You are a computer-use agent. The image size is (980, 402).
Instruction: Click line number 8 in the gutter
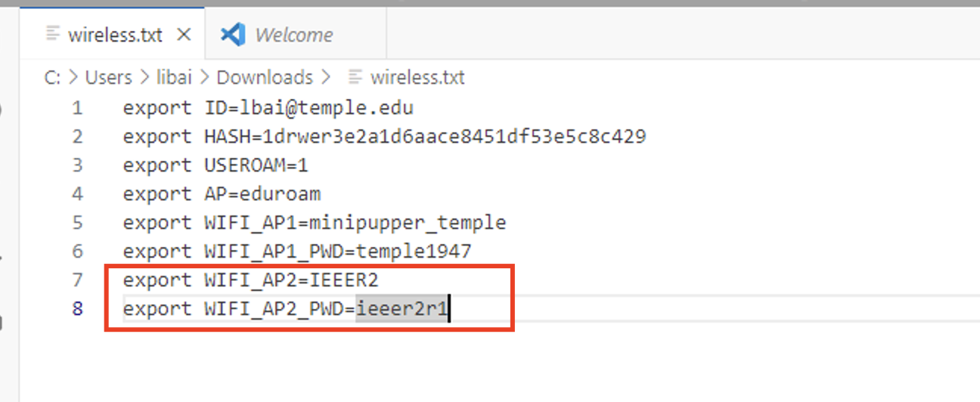tap(77, 309)
